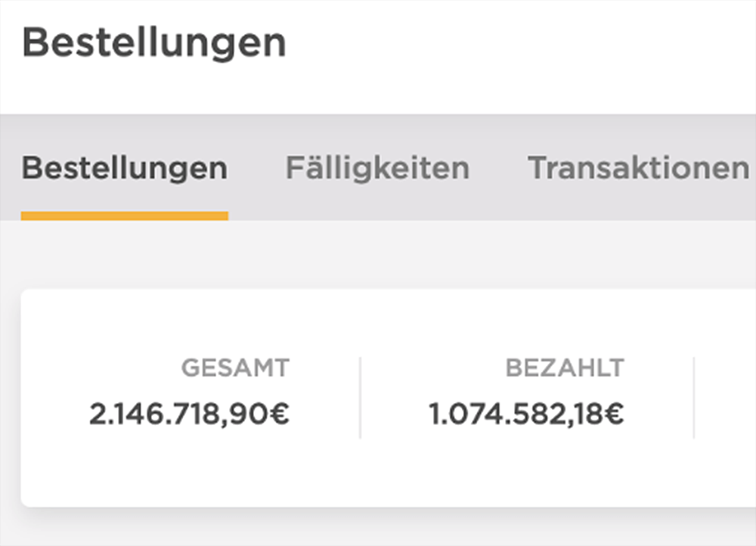Click the gap between Fälligkeiten and Transaktionen tabs

tap(498, 168)
